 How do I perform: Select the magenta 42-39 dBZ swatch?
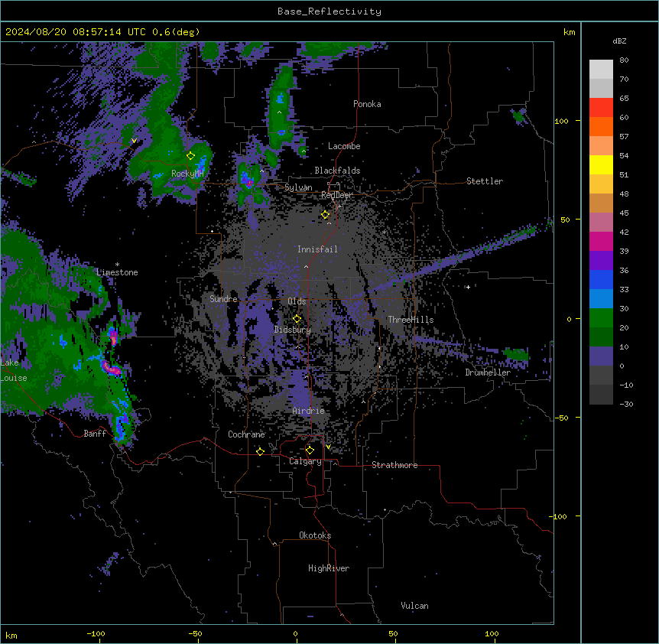pyautogui.click(x=601, y=241)
